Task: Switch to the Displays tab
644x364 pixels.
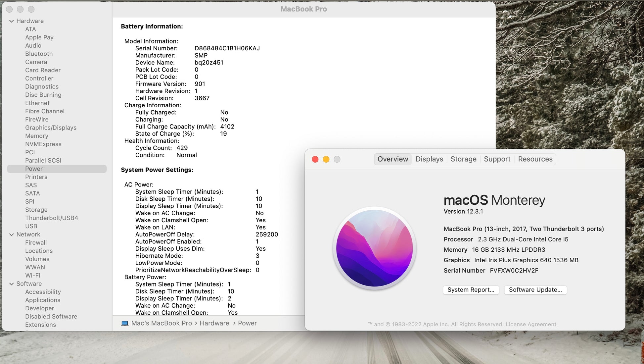Action: [429, 159]
